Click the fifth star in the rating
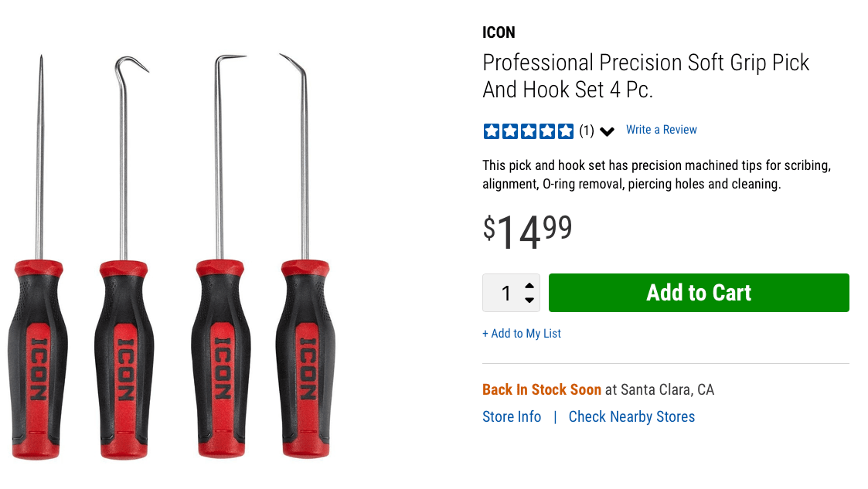The width and height of the screenshot is (868, 489). pos(566,131)
